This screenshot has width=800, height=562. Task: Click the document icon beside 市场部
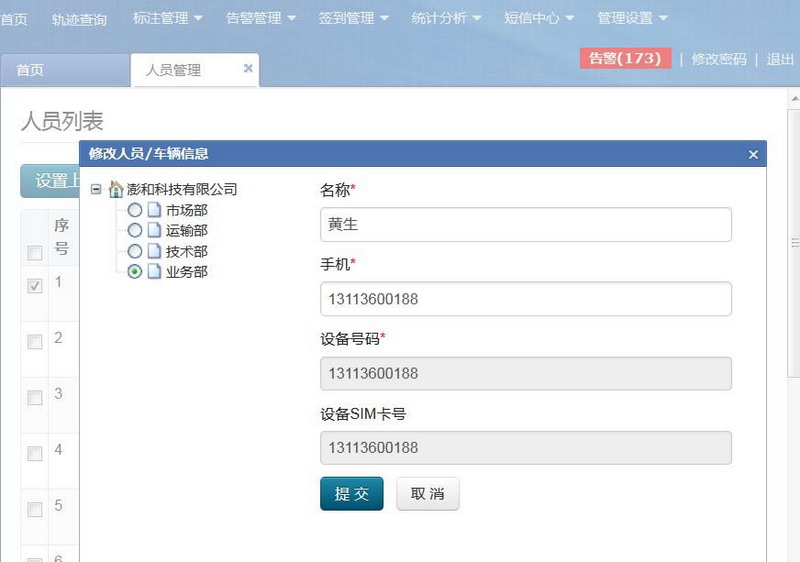pos(154,210)
